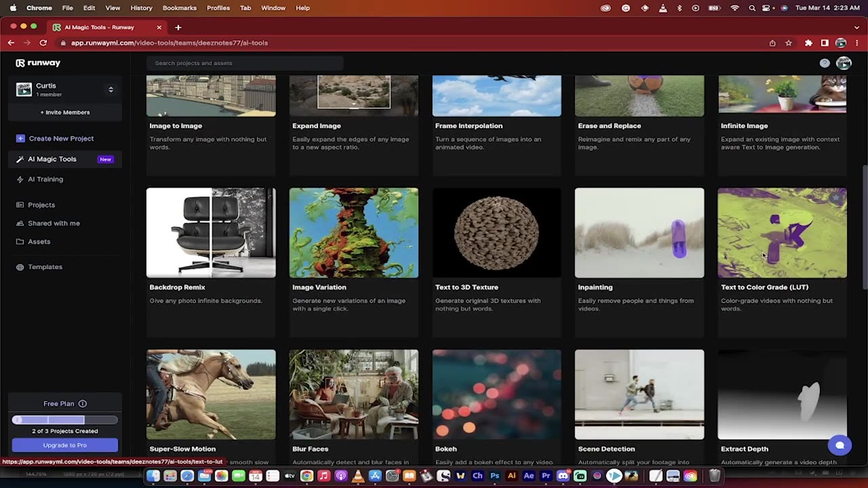Open the Chrome extensions puzzle icon
This screenshot has height=488, width=868.
[x=808, y=43]
